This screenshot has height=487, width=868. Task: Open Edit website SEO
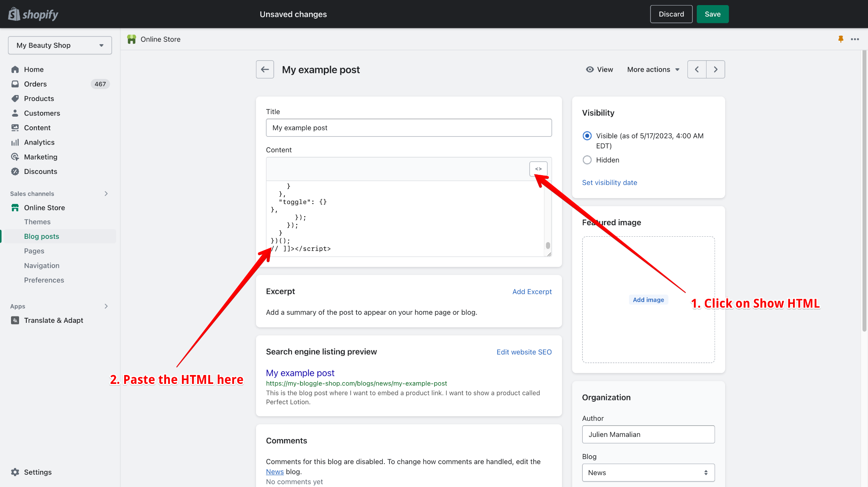click(524, 352)
